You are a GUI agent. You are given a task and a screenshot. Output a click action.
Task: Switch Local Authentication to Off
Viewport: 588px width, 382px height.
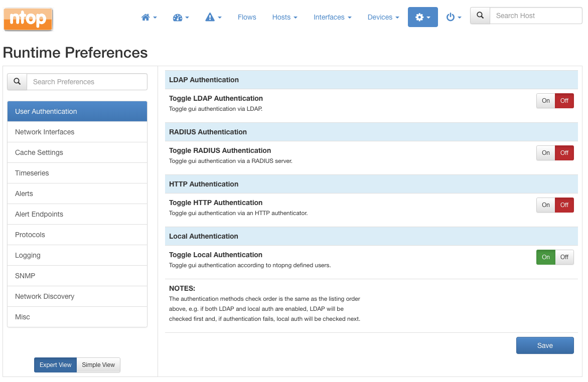pyautogui.click(x=564, y=257)
